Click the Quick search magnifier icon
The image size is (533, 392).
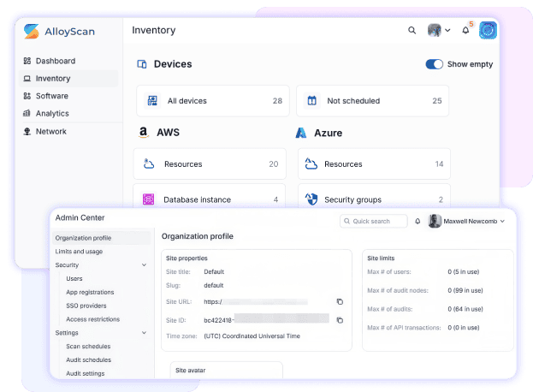click(346, 221)
